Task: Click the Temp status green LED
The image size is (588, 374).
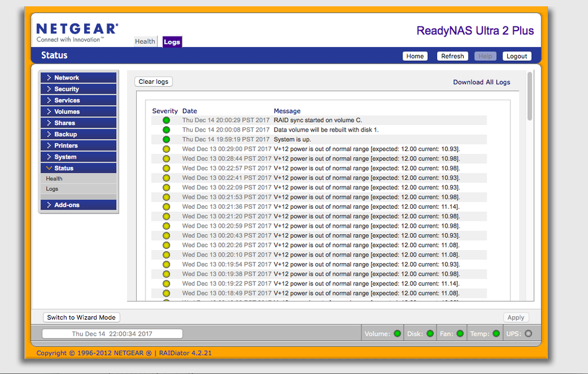Action: [x=496, y=333]
